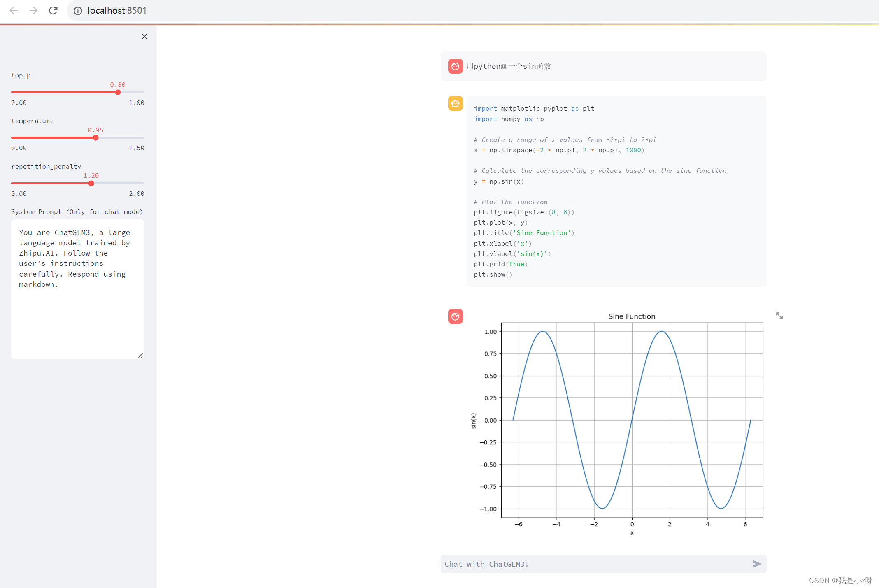Click the '# Plot the function' comment line

click(x=511, y=202)
